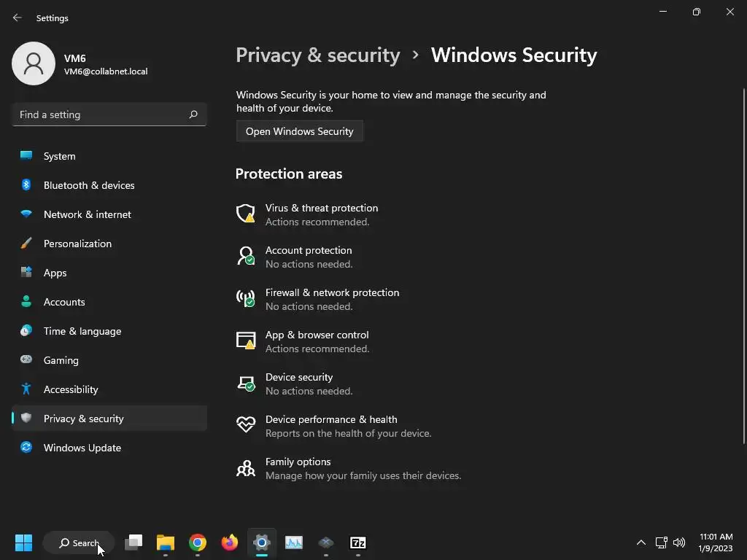Click the volume speaker tray icon
The width and height of the screenshot is (747, 560).
pyautogui.click(x=679, y=542)
